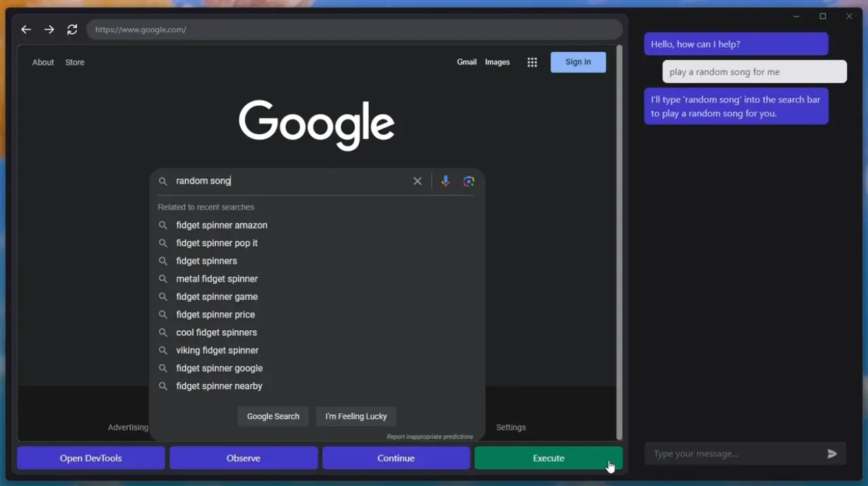Viewport: 868px width, 486px height.
Task: Open the Images link
Action: [498, 62]
